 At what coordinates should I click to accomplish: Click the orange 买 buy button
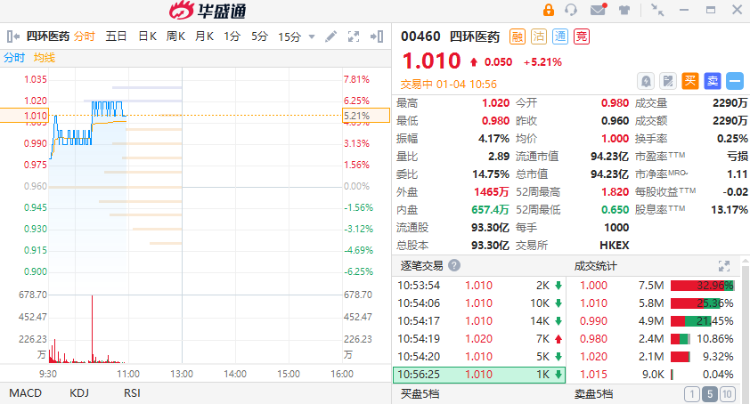click(x=690, y=81)
